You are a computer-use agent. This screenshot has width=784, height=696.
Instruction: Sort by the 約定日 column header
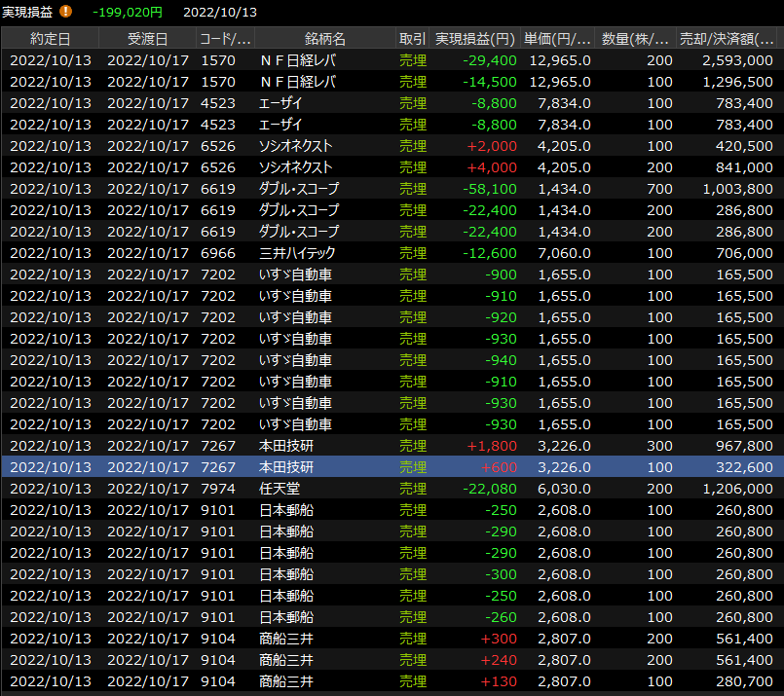[50, 39]
